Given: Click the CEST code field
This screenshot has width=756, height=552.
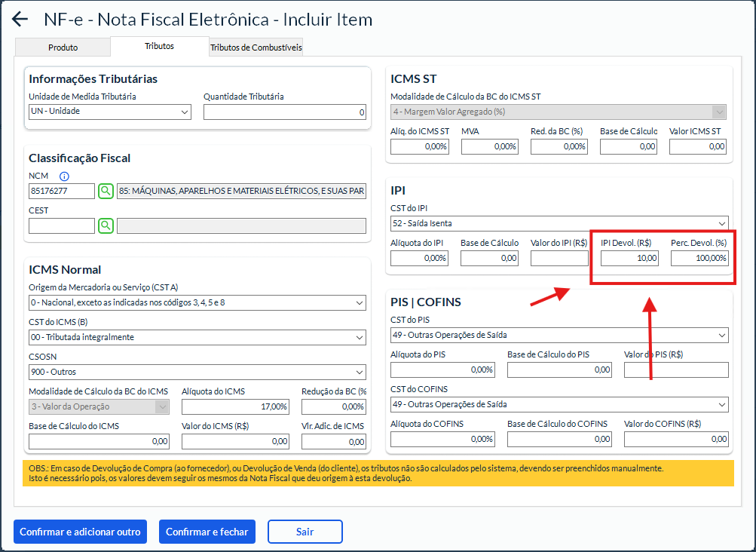Looking at the screenshot, I should [62, 225].
